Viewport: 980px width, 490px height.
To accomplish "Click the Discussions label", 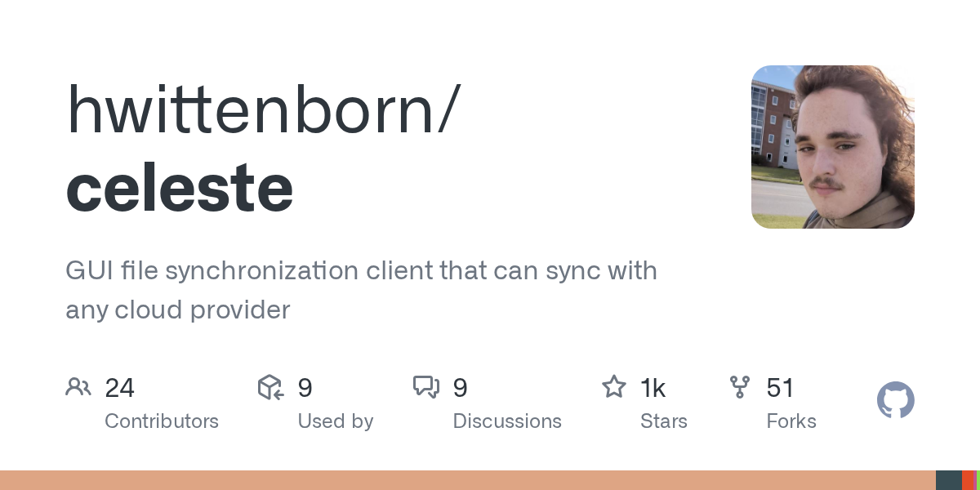I will [x=507, y=421].
